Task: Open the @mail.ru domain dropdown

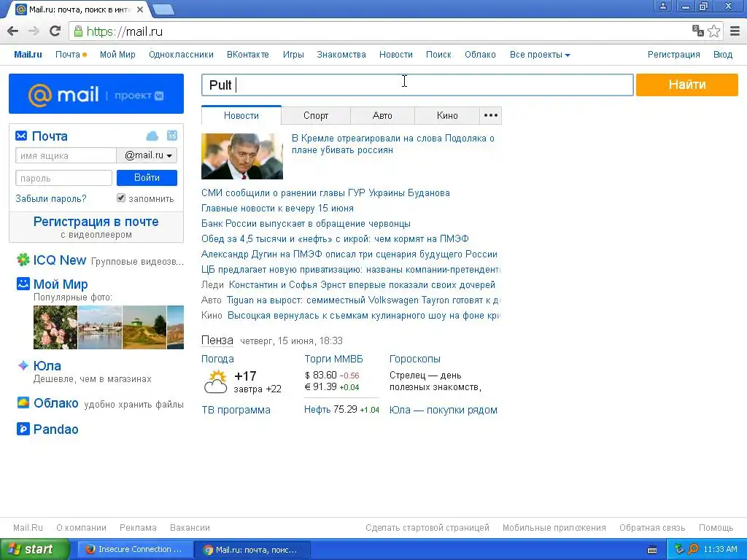Action: [x=147, y=155]
